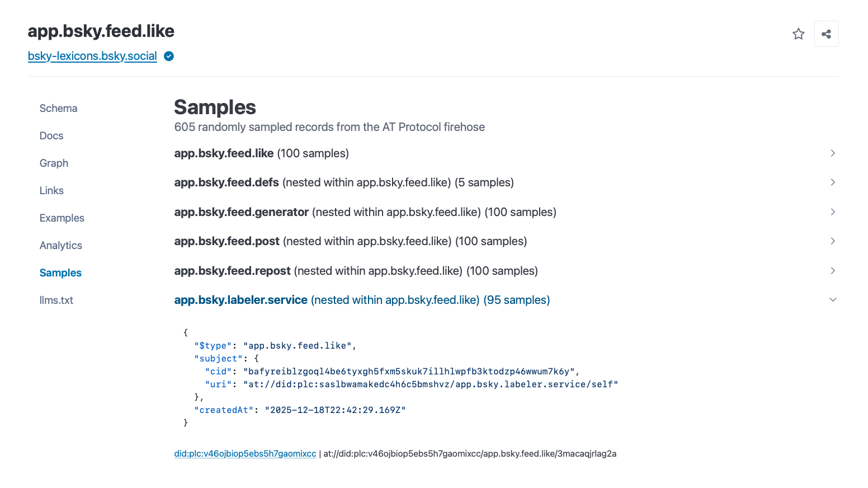The image size is (868, 488).
Task: Click the share icon button
Action: click(x=826, y=34)
